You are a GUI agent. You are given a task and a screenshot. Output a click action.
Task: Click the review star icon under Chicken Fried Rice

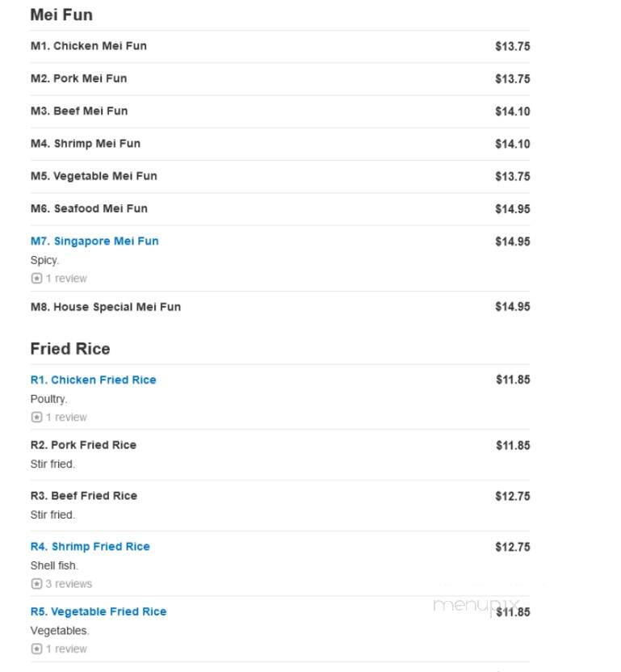37,417
